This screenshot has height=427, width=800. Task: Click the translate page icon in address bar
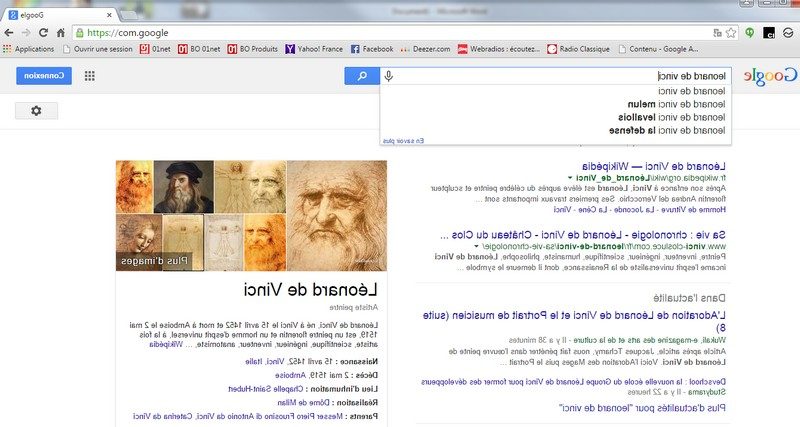coord(717,33)
